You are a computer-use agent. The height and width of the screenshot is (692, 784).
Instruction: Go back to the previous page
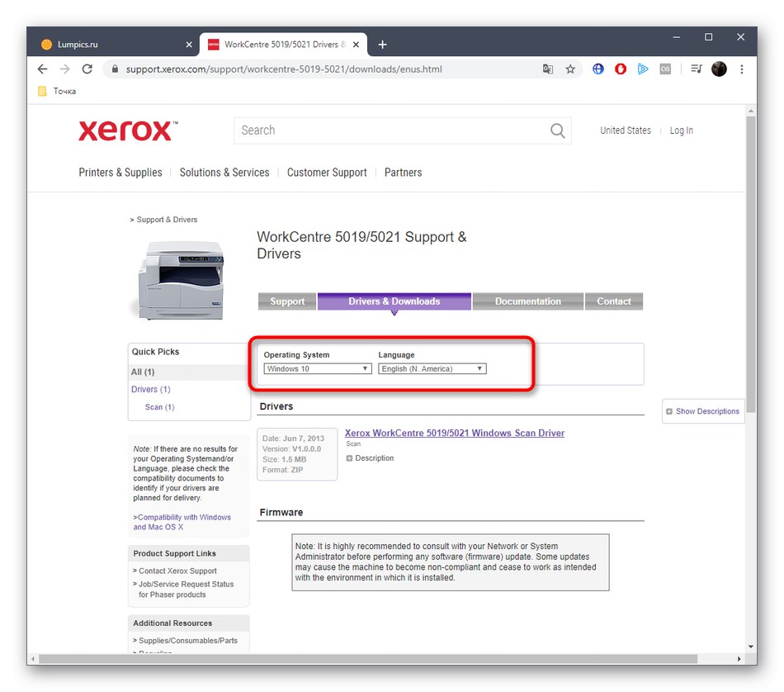(42, 69)
